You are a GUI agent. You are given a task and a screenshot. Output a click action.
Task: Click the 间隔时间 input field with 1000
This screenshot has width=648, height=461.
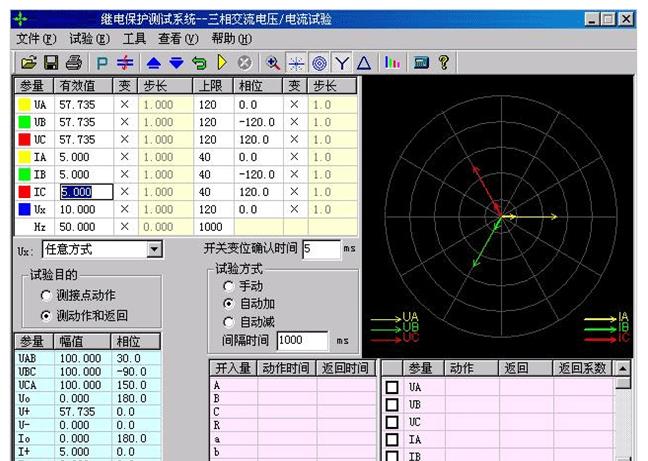point(303,341)
